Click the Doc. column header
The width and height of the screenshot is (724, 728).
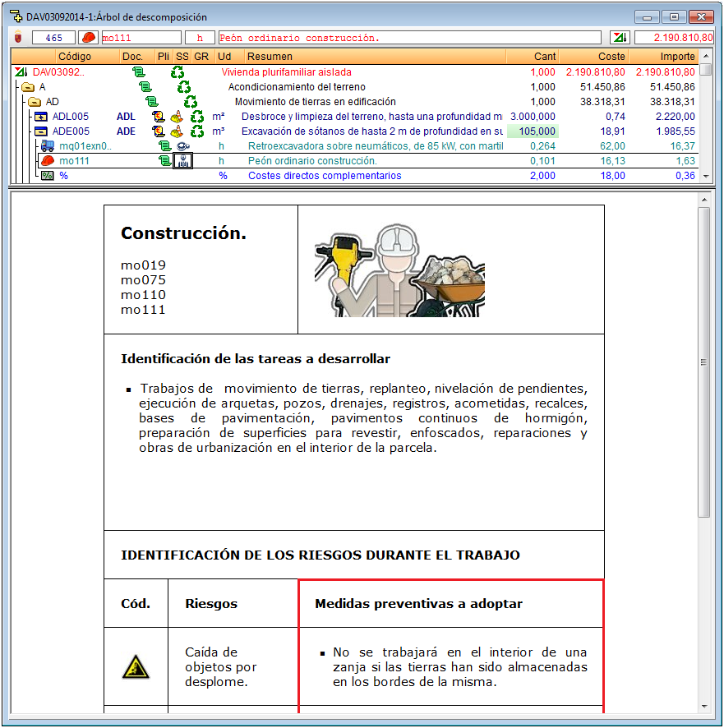132,56
